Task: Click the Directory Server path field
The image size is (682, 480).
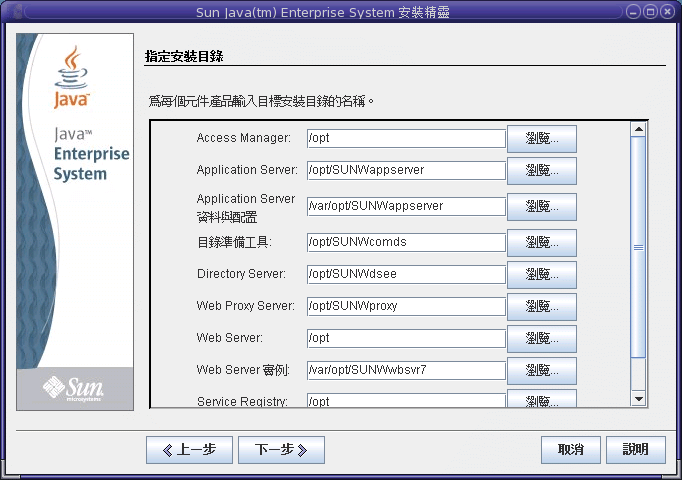Action: click(406, 274)
